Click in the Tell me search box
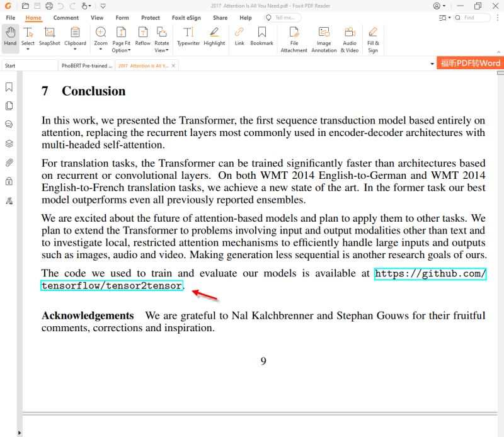Viewport: 504px width, 437px height. [x=283, y=18]
